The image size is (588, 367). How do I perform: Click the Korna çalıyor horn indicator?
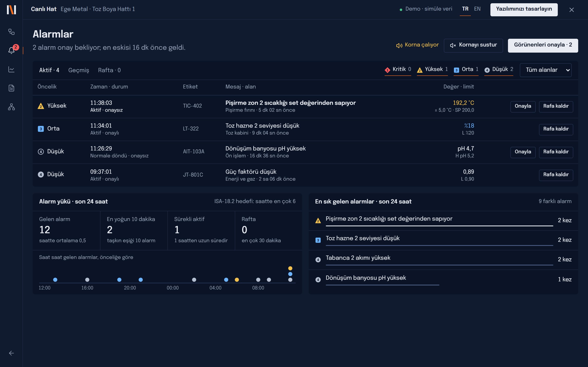pyautogui.click(x=417, y=45)
